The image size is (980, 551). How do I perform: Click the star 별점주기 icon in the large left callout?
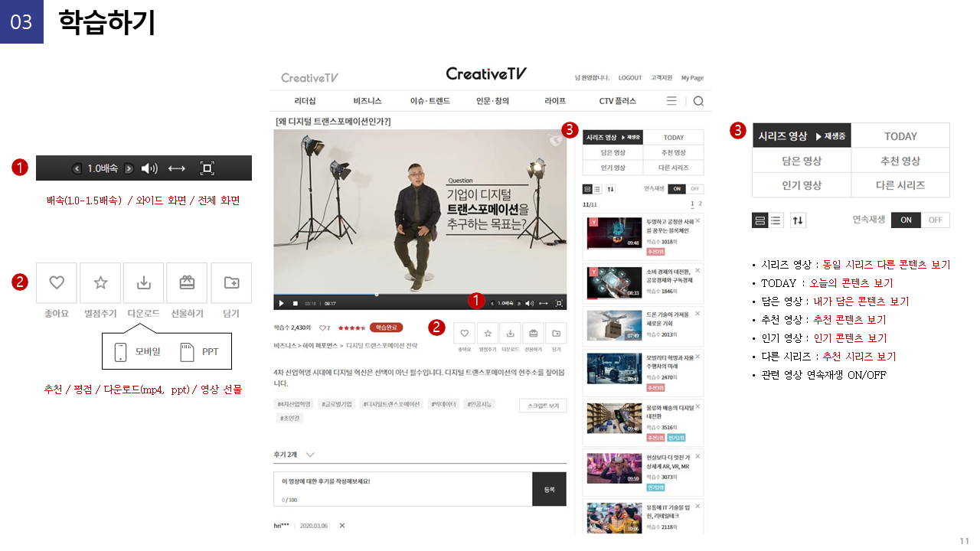point(100,282)
